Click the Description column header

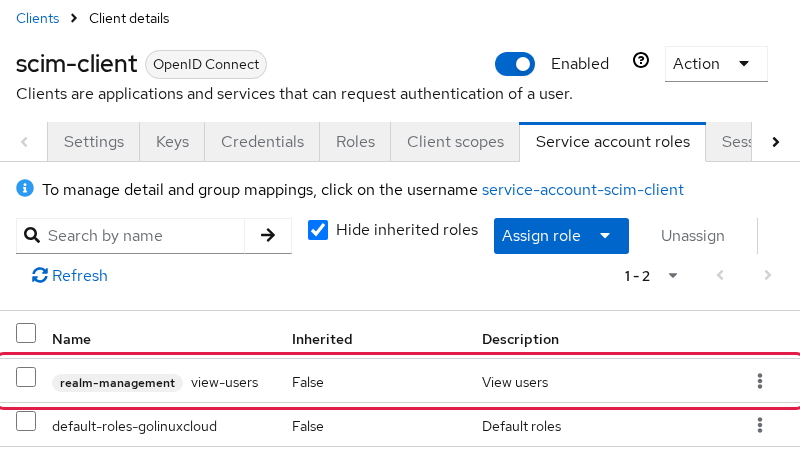tap(520, 339)
